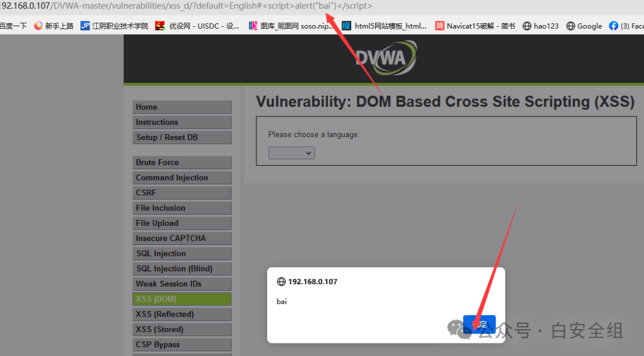The image size is (644, 356).
Task: Select the XSS (Reflected) module
Action: pos(182,314)
